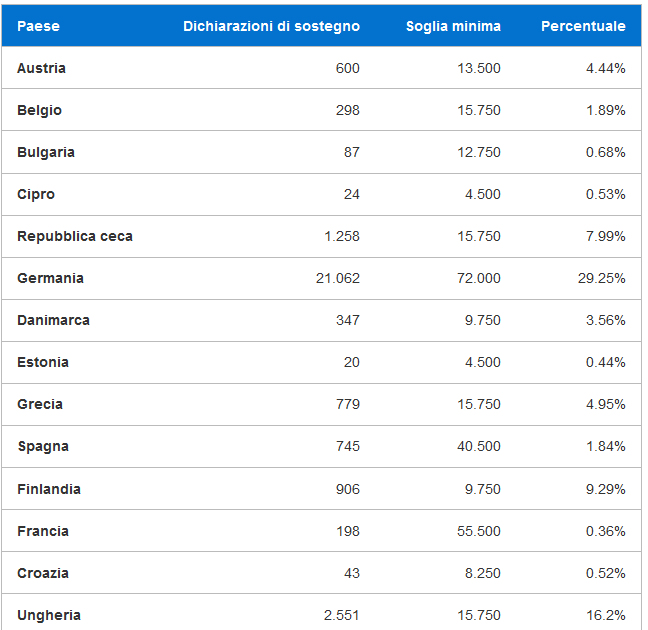Click the Bulgaria country cell
This screenshot has height=630, width=648.
(x=46, y=153)
